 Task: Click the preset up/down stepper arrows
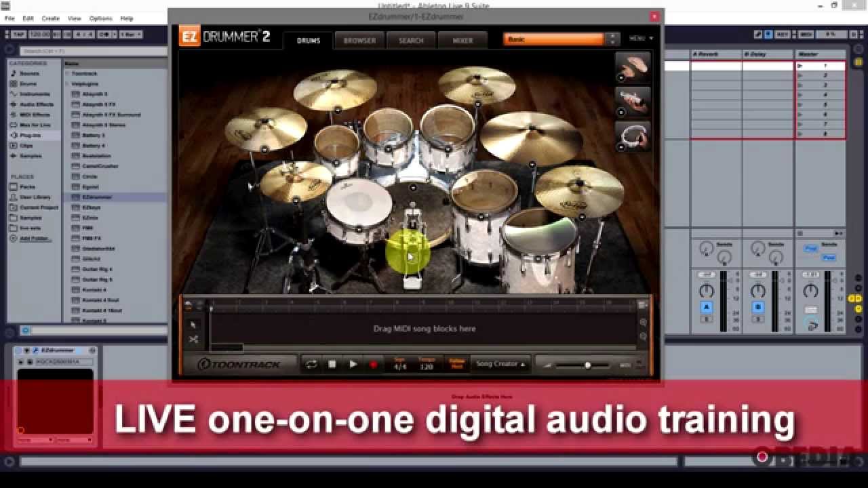click(x=612, y=39)
